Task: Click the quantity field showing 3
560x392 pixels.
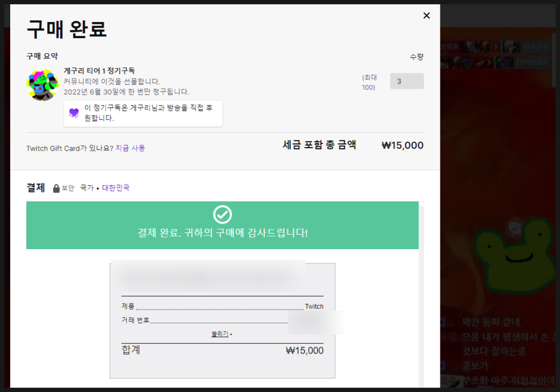Action: pos(407,81)
